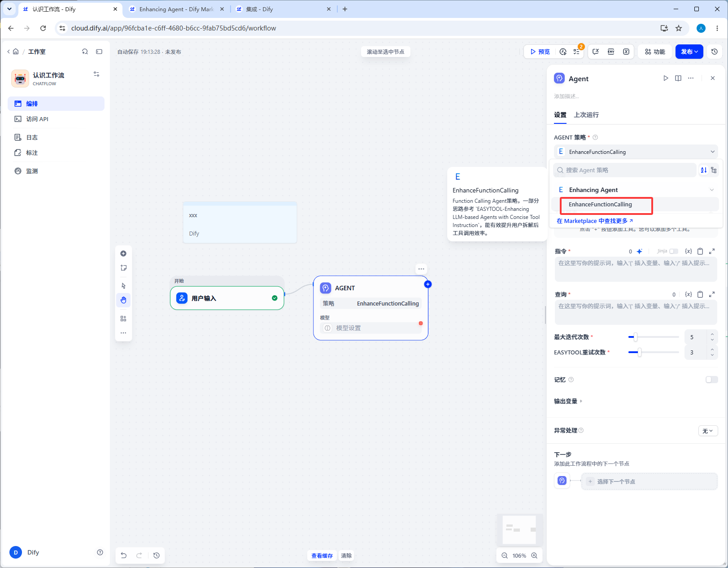The height and width of the screenshot is (568, 728).
Task: Expand the 输出变量 section
Action: pos(568,401)
